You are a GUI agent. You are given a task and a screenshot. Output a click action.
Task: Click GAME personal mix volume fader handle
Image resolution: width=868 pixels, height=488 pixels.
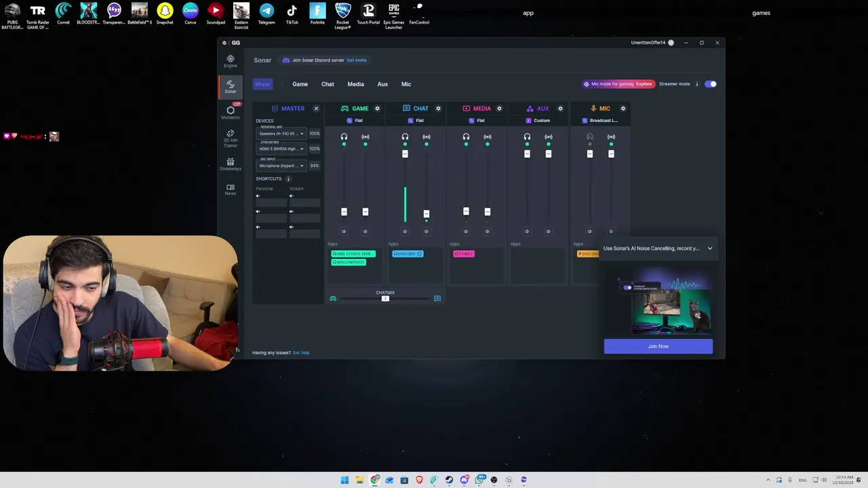pyautogui.click(x=344, y=212)
